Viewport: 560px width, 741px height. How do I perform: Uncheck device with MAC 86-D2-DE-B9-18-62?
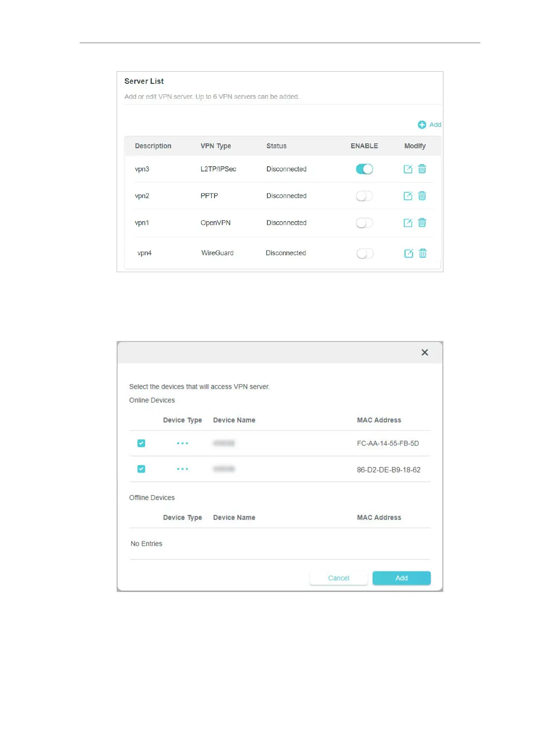[x=141, y=469]
